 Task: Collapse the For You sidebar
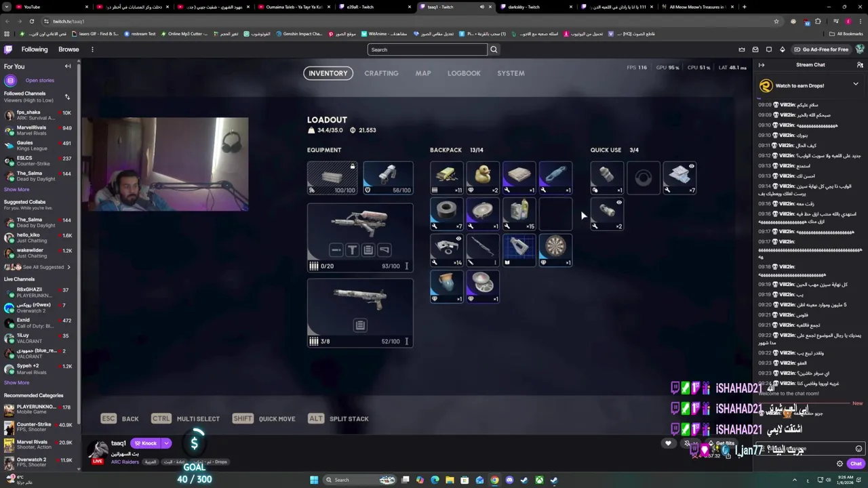(68, 66)
